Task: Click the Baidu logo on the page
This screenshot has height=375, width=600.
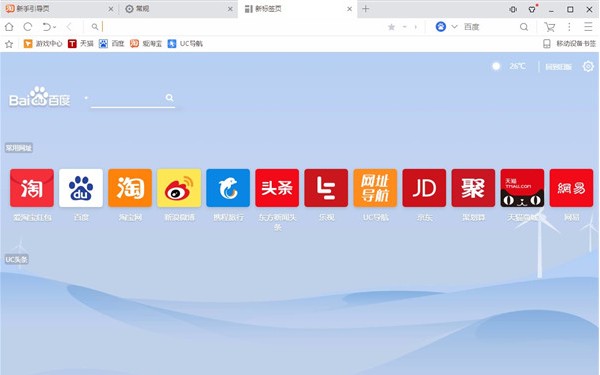Action: pos(40,97)
